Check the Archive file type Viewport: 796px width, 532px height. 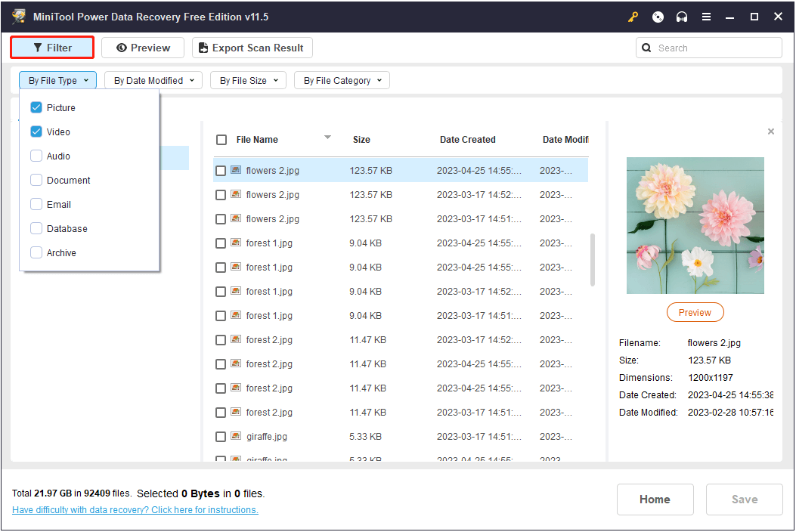pyautogui.click(x=36, y=252)
